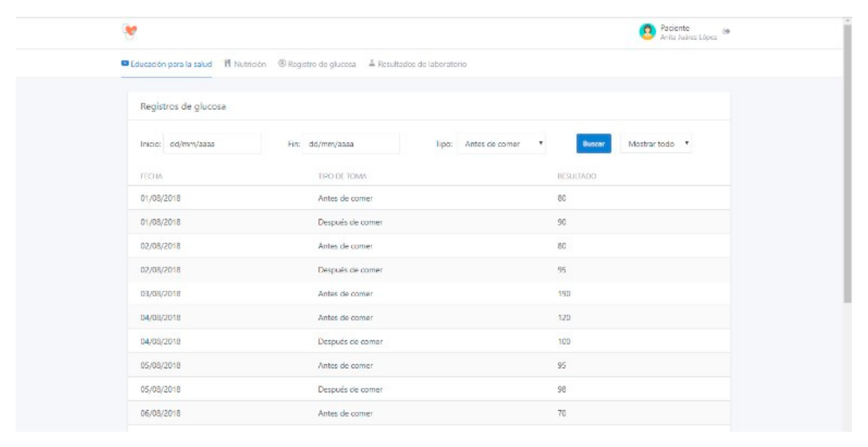
Task: Click the Inicio date input field
Action: (212, 144)
